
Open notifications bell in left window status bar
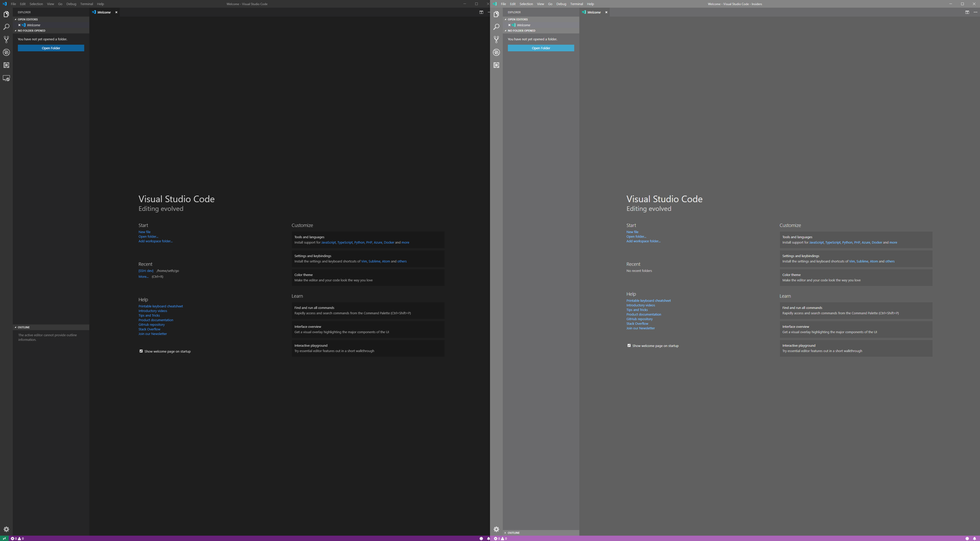pos(488,538)
